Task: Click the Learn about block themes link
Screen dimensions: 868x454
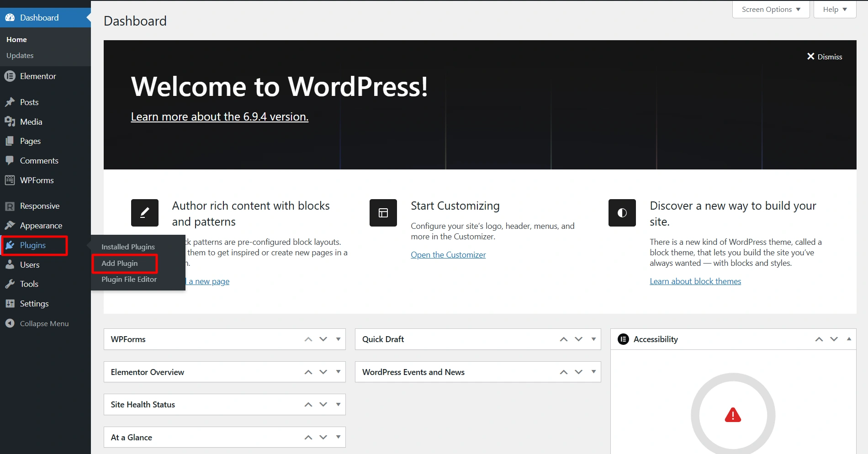Action: [x=695, y=281]
